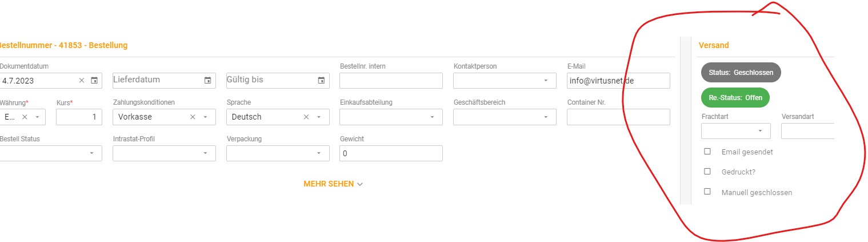Click the Re.-Status: Offen badge
The width and height of the screenshot is (868, 242).
[735, 97]
